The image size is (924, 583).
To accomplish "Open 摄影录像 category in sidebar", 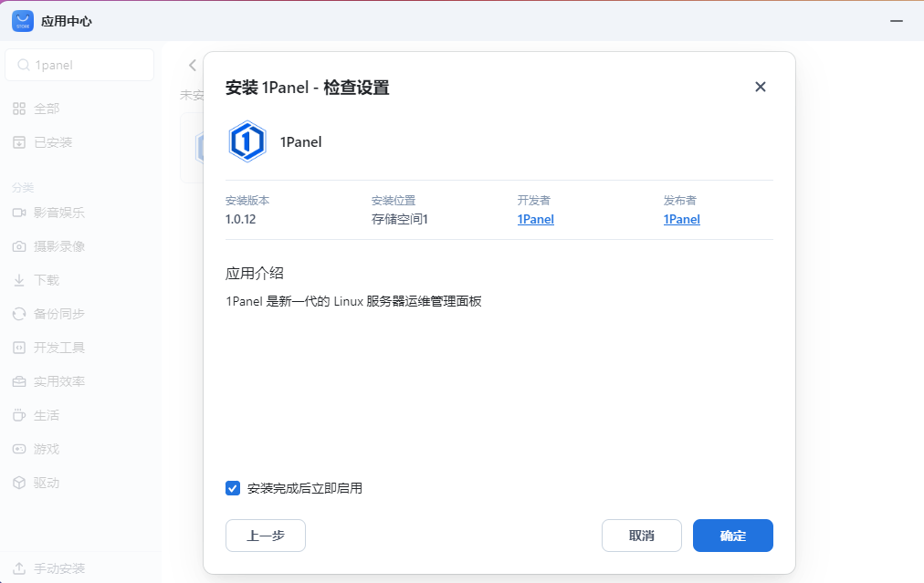I will [58, 246].
